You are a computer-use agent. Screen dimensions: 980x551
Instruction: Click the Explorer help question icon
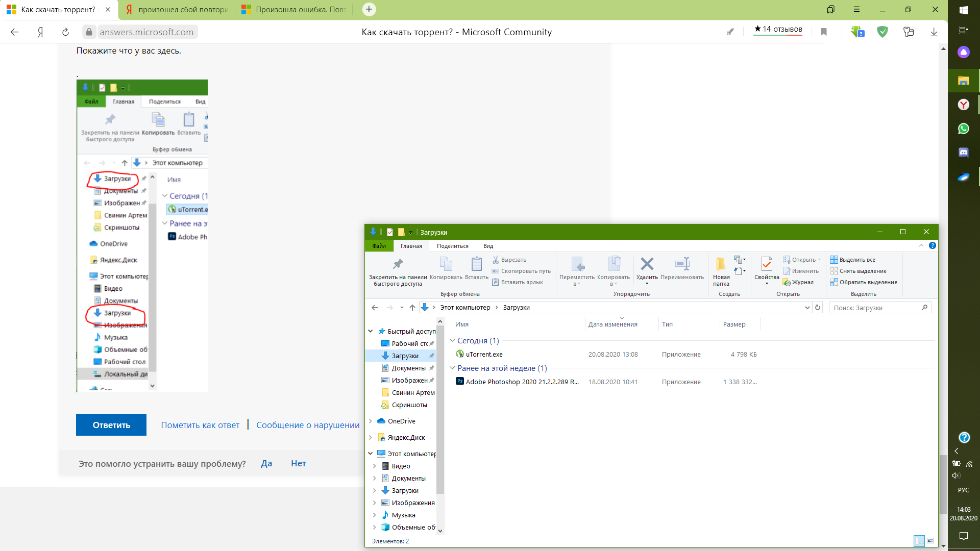(933, 245)
